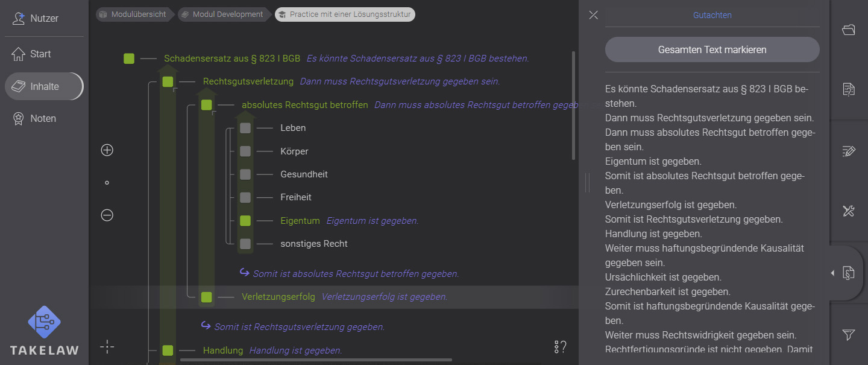Check the box beside Leben

(x=245, y=127)
